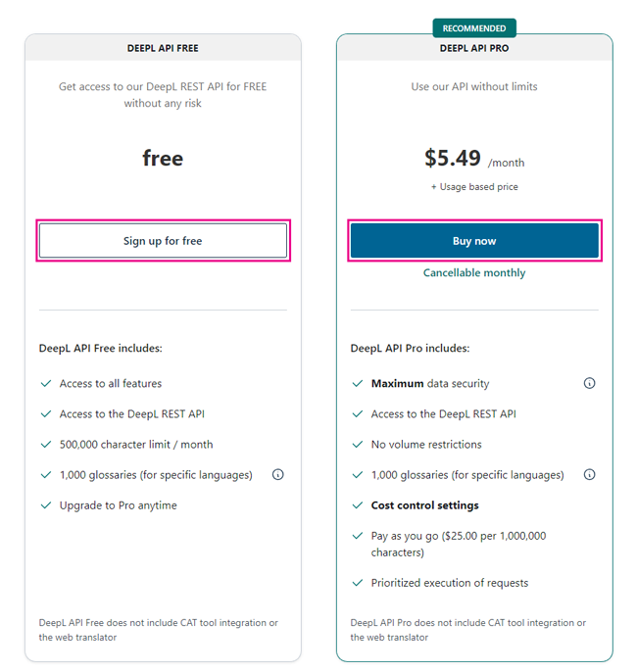Viewport: 637px width, 672px height.
Task: Click checkmark next to 500,000 character limit
Action: click(x=45, y=445)
